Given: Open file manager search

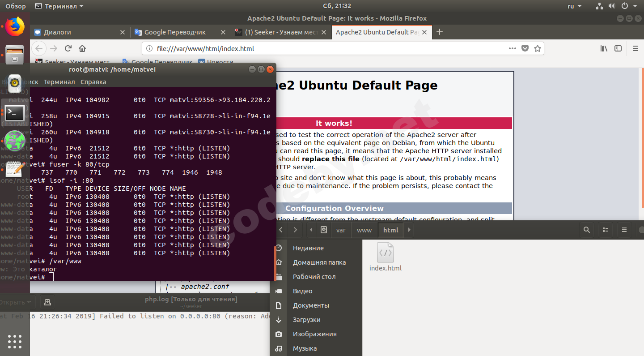Looking at the screenshot, I should click(586, 230).
